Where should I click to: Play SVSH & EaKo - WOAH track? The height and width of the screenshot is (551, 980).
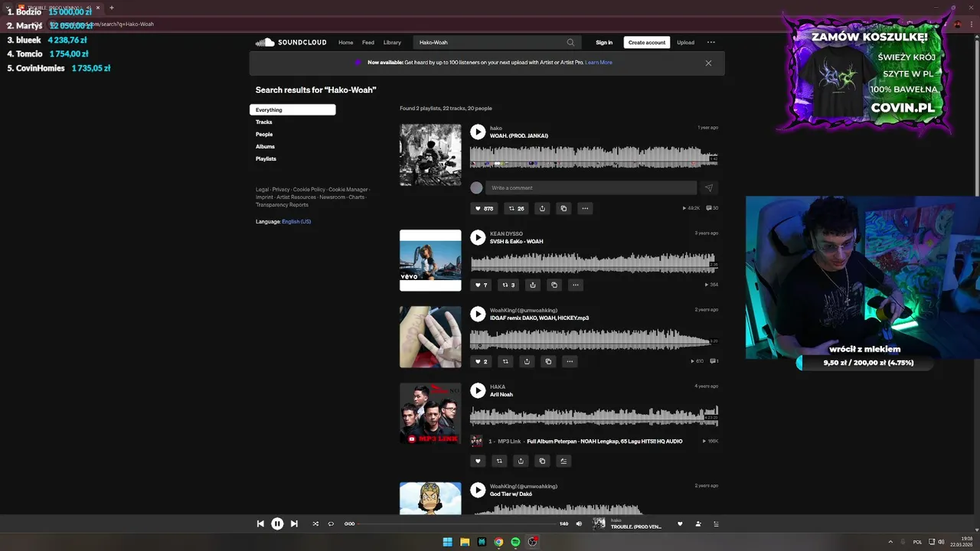click(x=478, y=237)
